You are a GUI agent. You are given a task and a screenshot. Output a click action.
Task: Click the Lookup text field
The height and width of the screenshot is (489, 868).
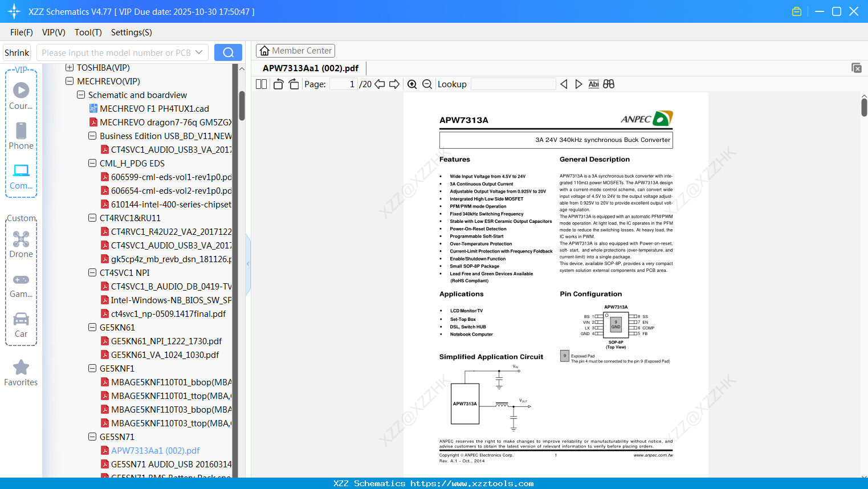[x=514, y=84]
